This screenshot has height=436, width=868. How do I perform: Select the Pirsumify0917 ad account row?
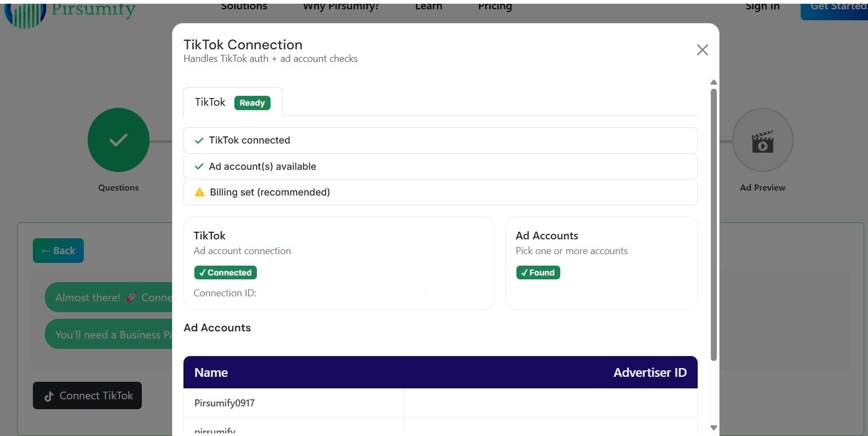pos(225,403)
